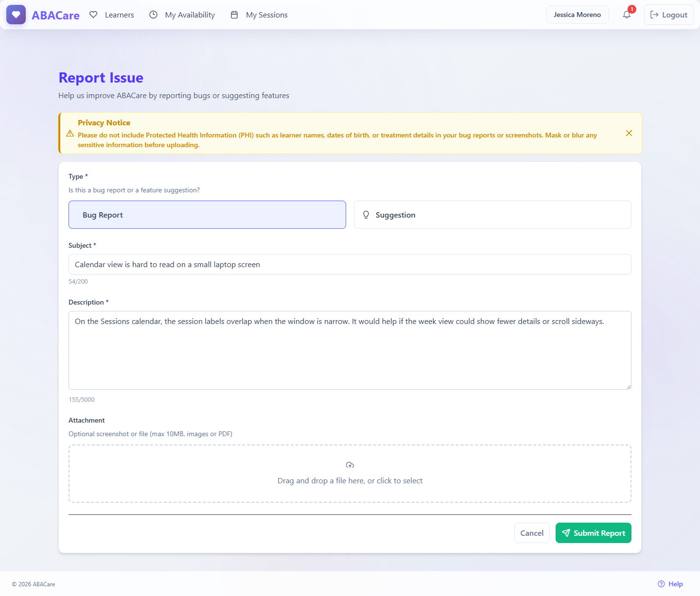Viewport: 700px width, 596px height.
Task: Click the Attachment field label
Action: click(x=87, y=420)
